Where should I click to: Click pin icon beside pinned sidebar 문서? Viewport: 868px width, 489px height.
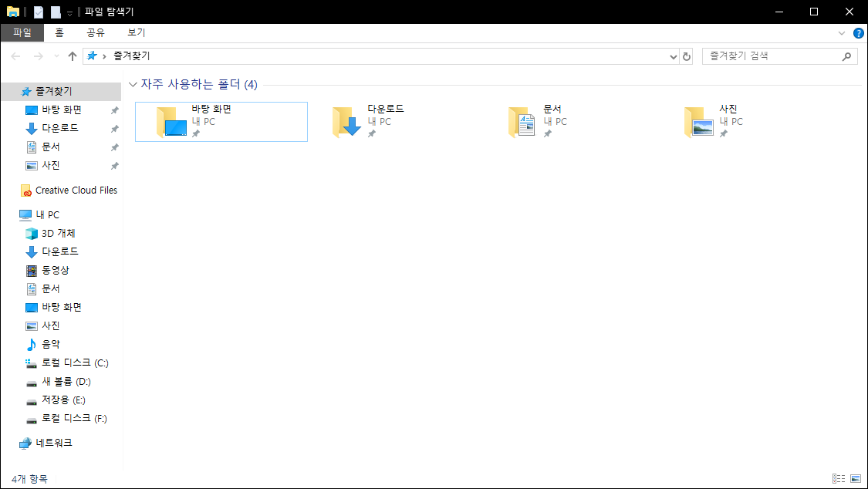(x=115, y=147)
